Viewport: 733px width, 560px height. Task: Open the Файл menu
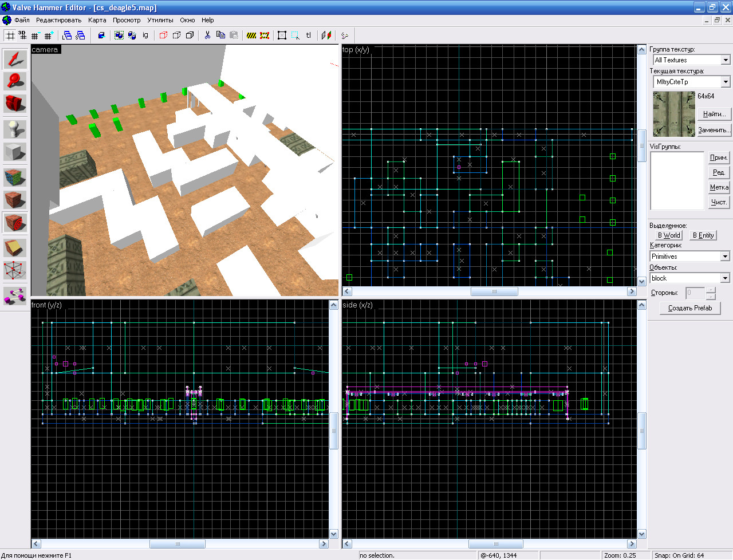[22, 20]
